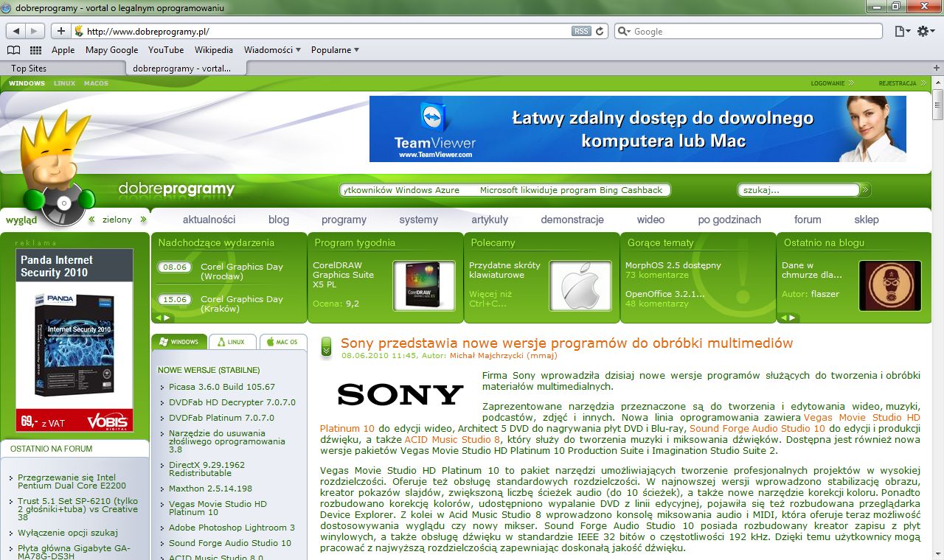Open the sklep menu item
Image resolution: width=944 pixels, height=560 pixels.
(867, 220)
